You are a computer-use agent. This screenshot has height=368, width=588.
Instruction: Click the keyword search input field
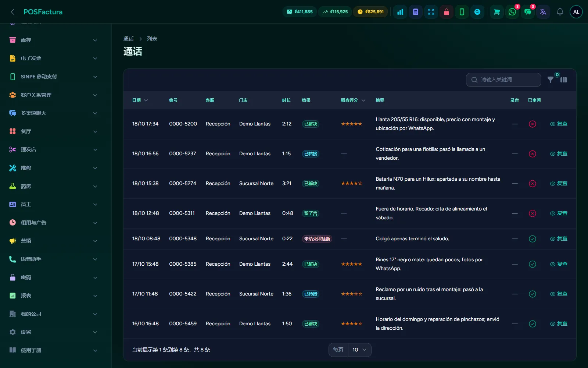click(x=503, y=79)
